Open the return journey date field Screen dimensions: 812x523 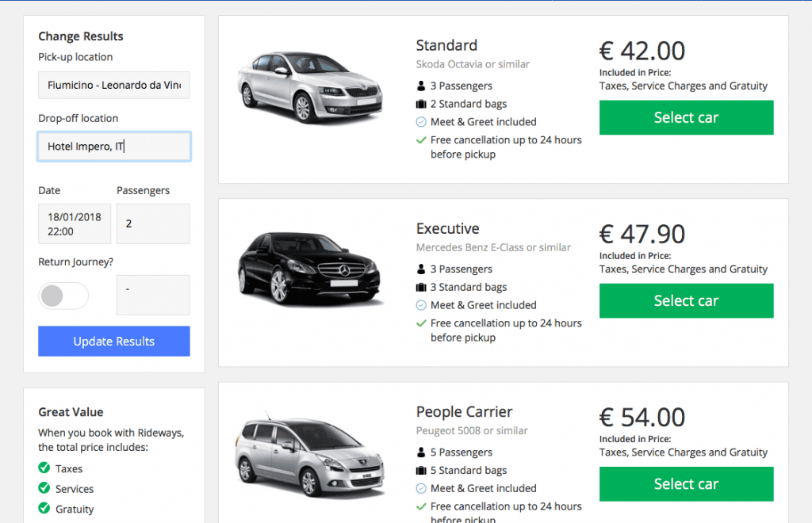coord(153,295)
